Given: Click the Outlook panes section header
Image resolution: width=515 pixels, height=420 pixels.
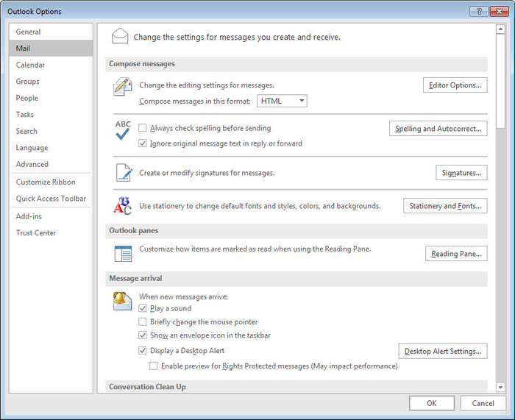Looking at the screenshot, I should click(296, 230).
